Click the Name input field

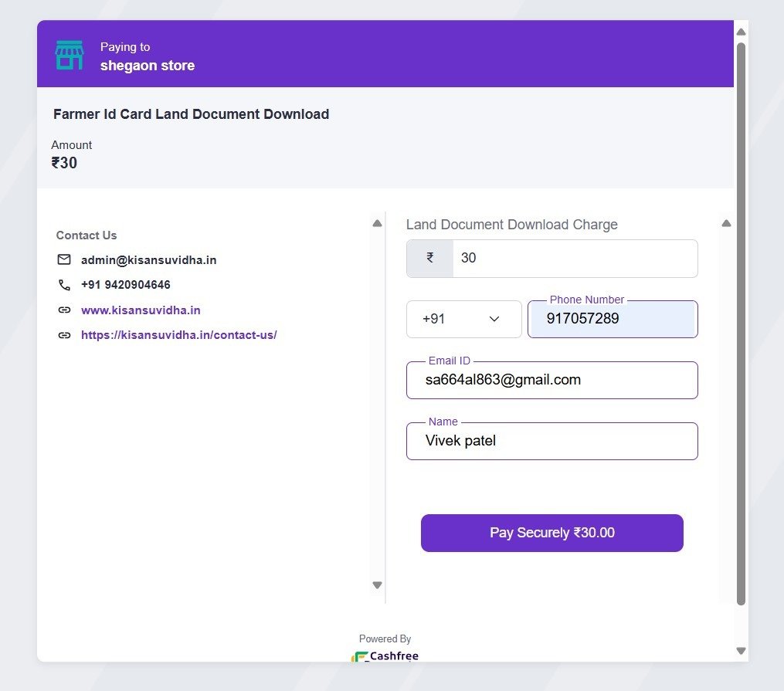click(552, 441)
